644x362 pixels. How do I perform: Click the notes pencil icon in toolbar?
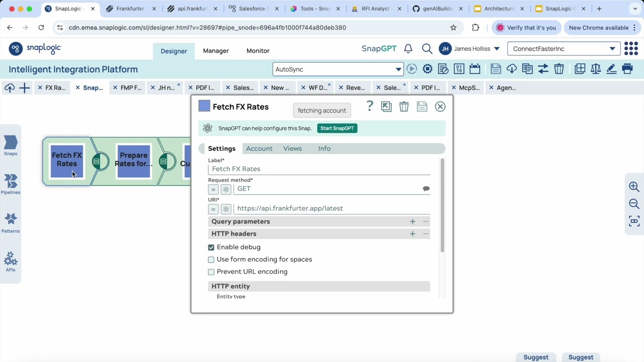611,69
